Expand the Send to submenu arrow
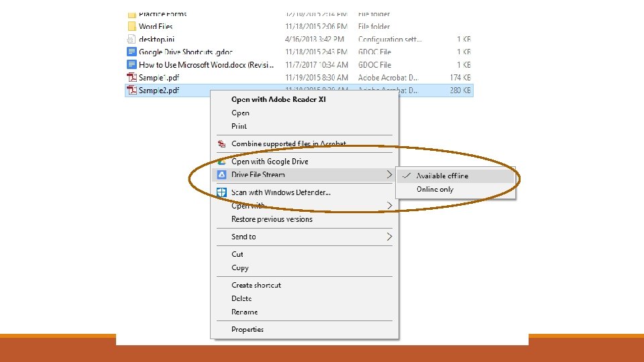 point(389,237)
